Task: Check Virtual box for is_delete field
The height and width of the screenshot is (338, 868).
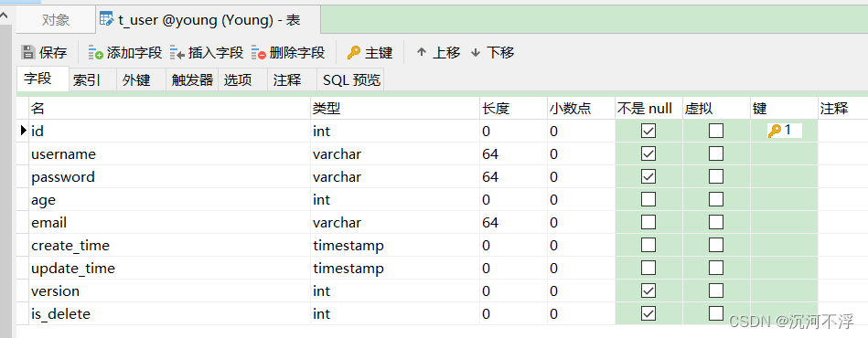Action: tap(716, 313)
